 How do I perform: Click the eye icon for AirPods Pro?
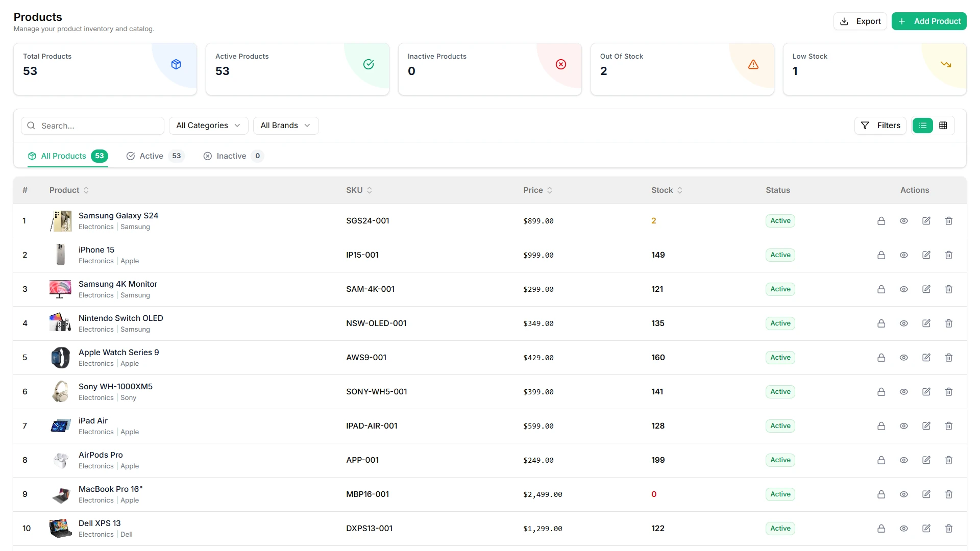click(903, 460)
